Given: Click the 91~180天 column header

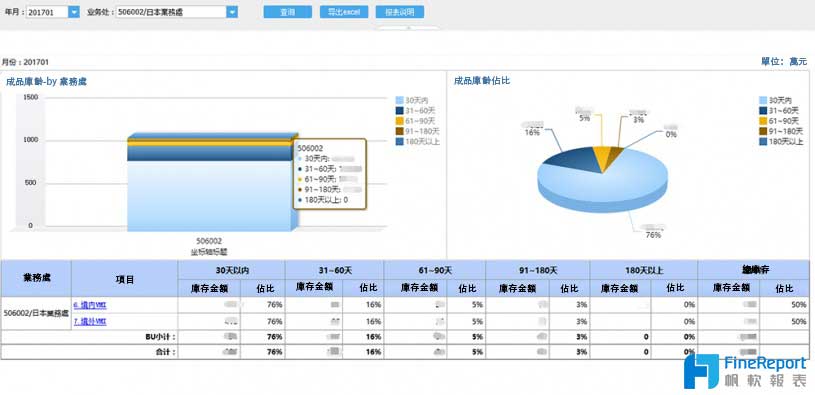Looking at the screenshot, I should [538, 270].
